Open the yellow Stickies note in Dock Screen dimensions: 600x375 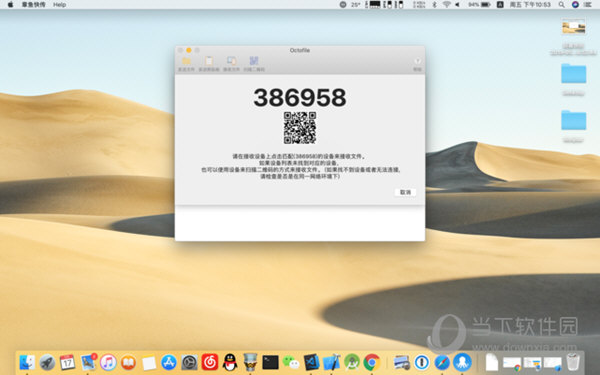pyautogui.click(x=149, y=362)
